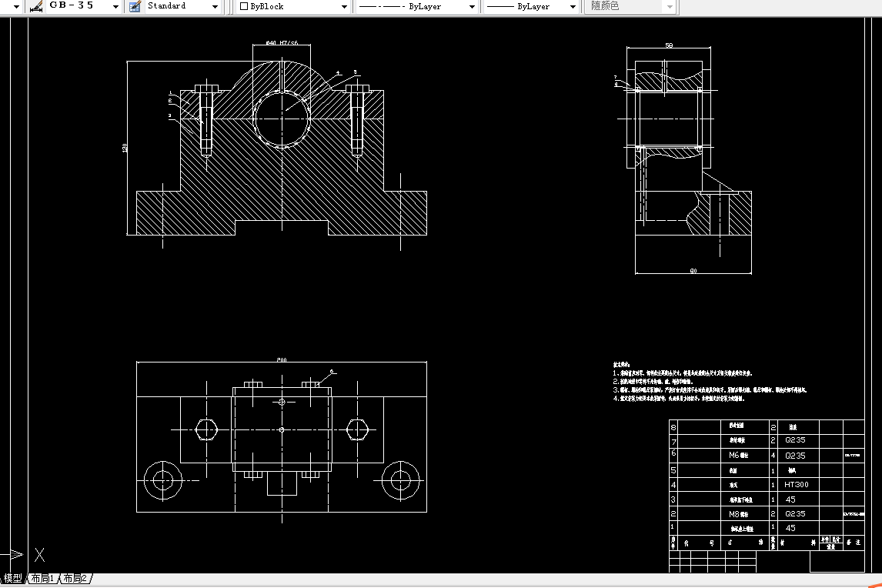Image resolution: width=882 pixels, height=588 pixels.
Task: Click material 45 in parts row 3
Action: 790,499
